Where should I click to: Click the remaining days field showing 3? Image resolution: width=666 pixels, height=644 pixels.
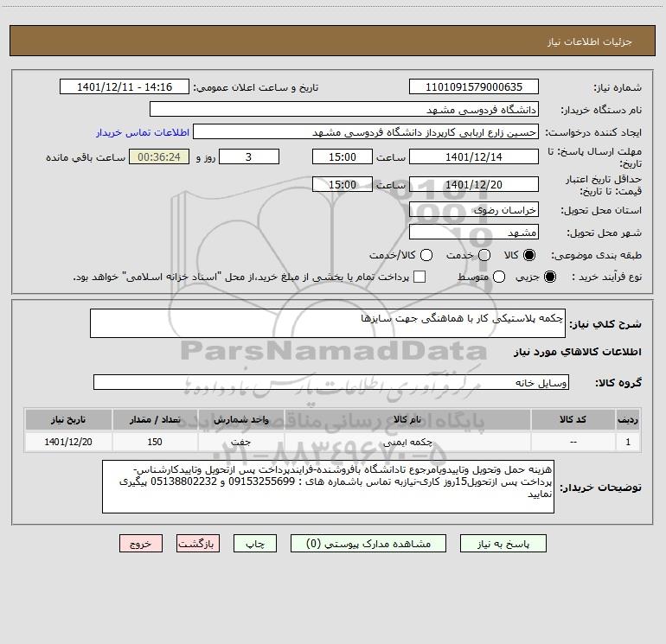(x=249, y=156)
